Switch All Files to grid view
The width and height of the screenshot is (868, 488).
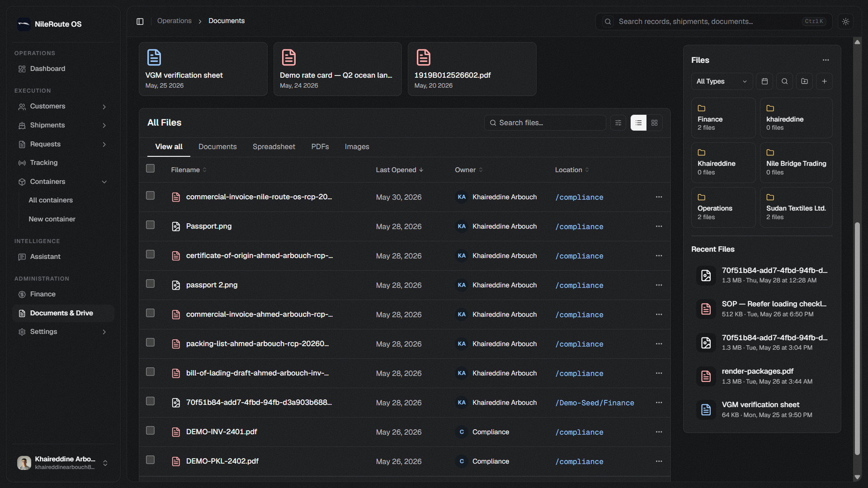(x=654, y=123)
